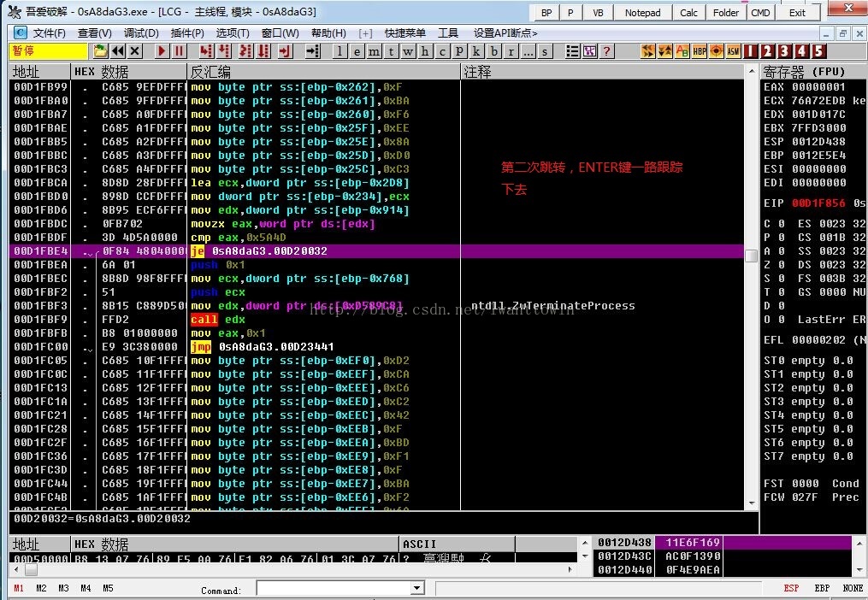
Task: Click the BP button in title bar
Action: pos(546,12)
